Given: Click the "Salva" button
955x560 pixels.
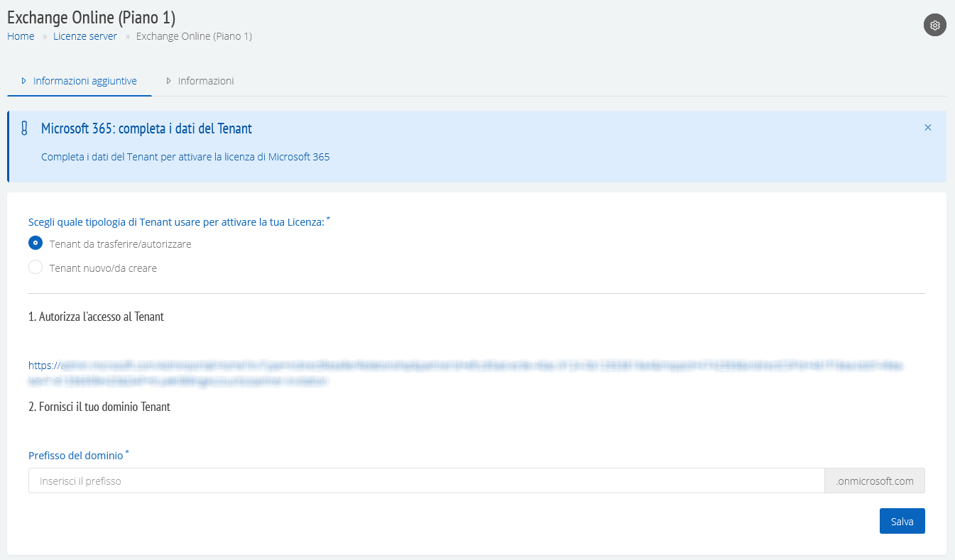Looking at the screenshot, I should pyautogui.click(x=902, y=521).
